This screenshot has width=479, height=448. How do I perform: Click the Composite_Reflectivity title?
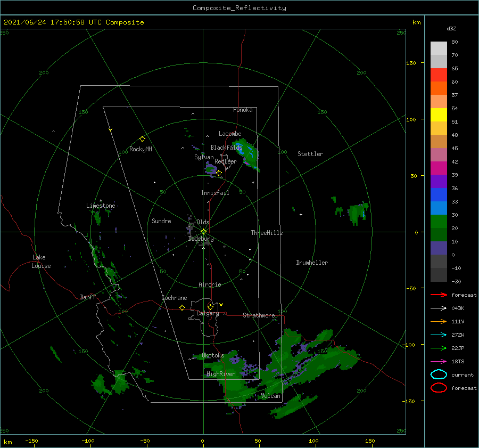pos(239,8)
